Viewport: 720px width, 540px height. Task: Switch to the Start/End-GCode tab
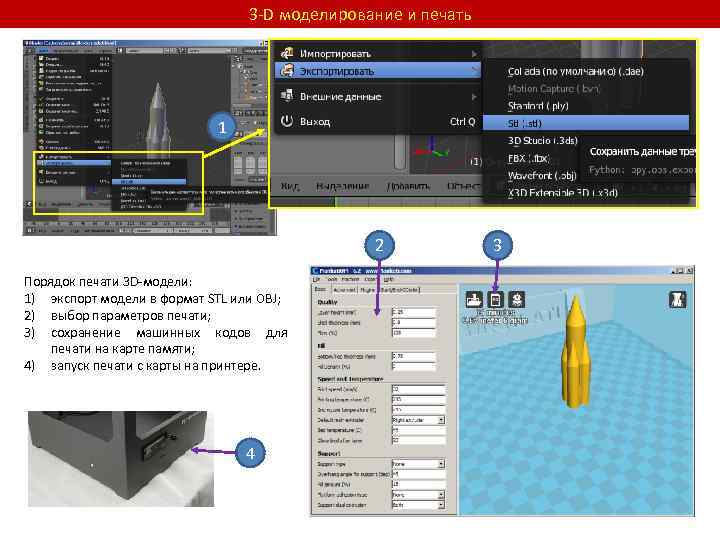click(x=399, y=290)
